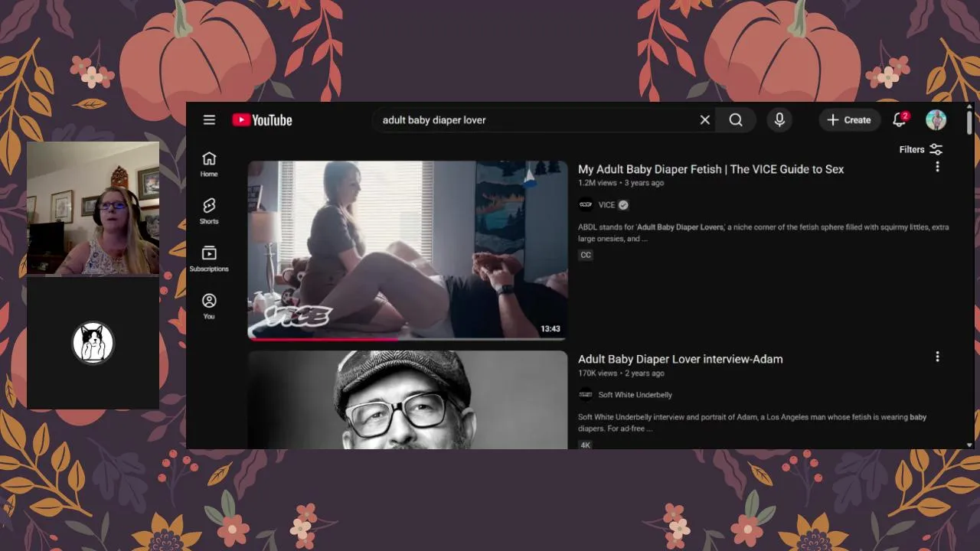Click the cat avatar in the black panel
Viewport: 980px width, 551px height.
point(93,342)
